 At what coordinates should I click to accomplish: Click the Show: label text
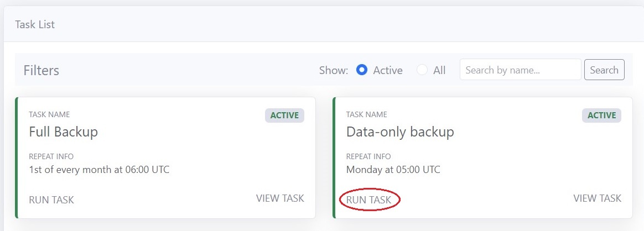pos(334,71)
